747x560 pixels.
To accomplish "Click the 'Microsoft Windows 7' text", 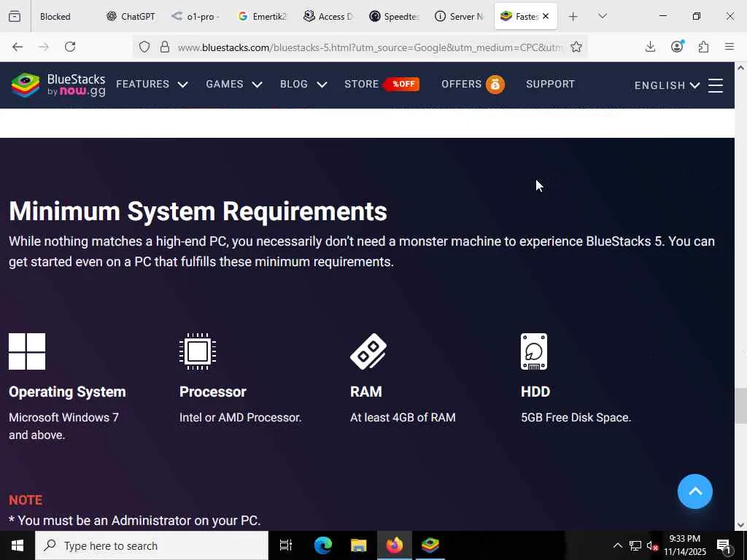I will (64, 418).
